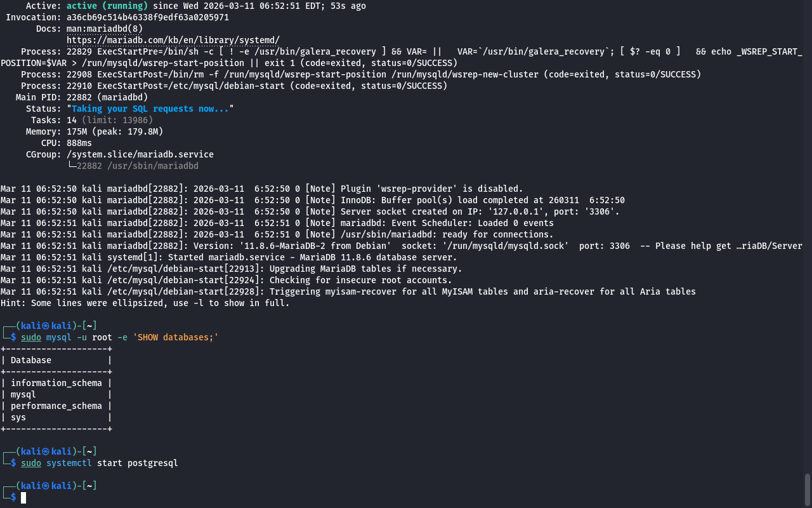Viewport: 812px width, 508px height.
Task: Click the underlined sudo before systemctl
Action: 30,463
